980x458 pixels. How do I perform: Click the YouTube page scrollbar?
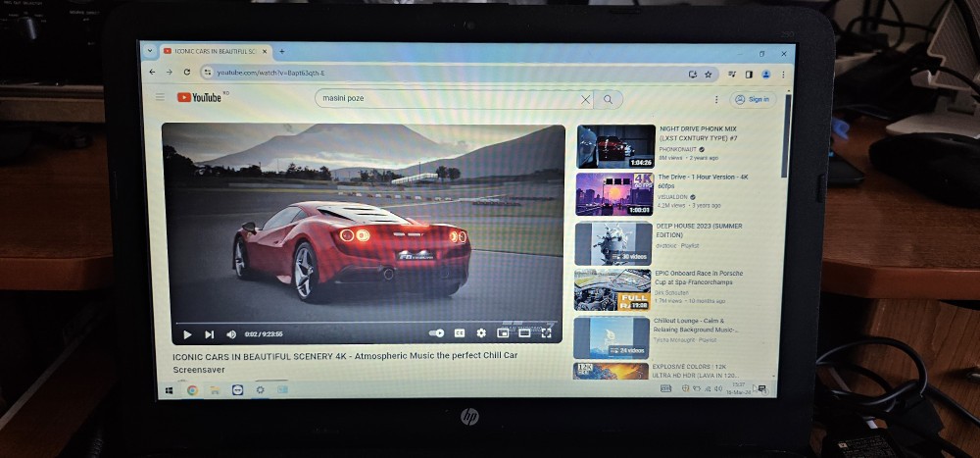tap(786, 134)
